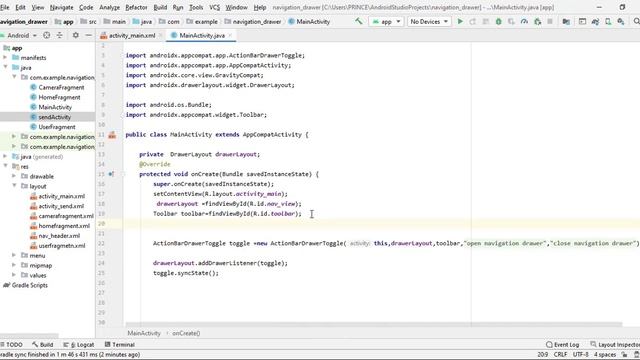The image size is (640, 360).
Task: Open the TODO tool window
Action: click(x=12, y=344)
